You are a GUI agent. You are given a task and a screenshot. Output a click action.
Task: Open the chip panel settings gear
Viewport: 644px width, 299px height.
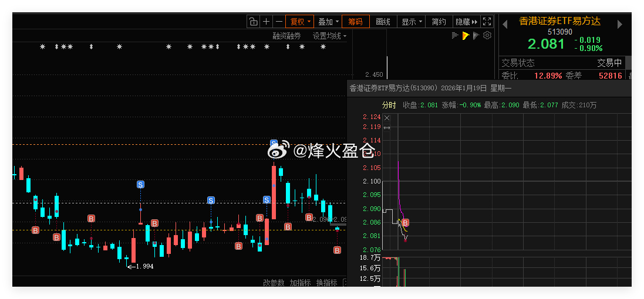click(487, 35)
